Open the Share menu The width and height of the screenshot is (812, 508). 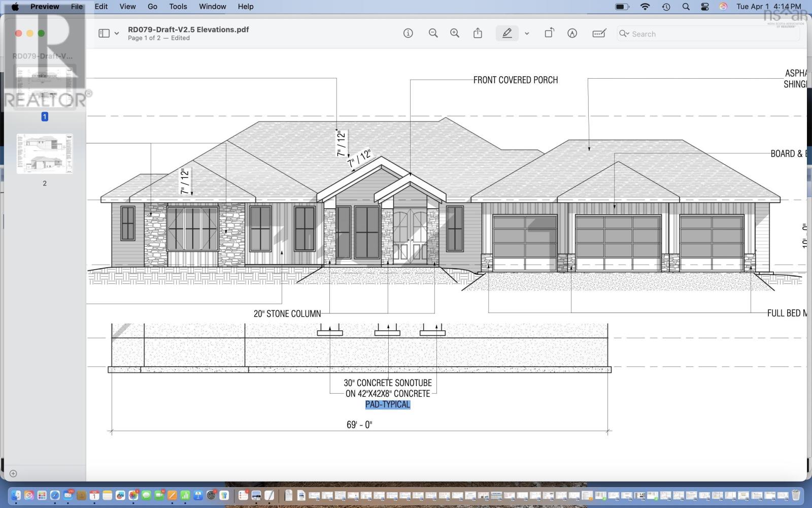(x=478, y=33)
